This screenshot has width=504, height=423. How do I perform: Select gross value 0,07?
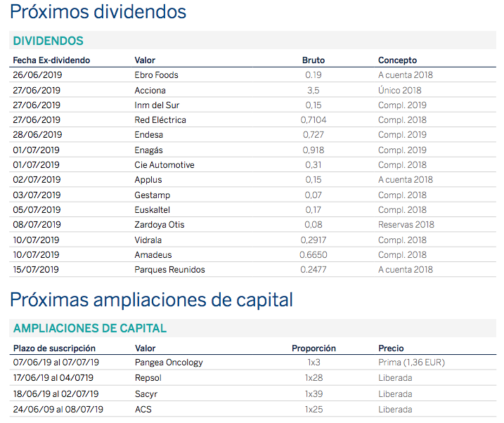click(x=314, y=195)
